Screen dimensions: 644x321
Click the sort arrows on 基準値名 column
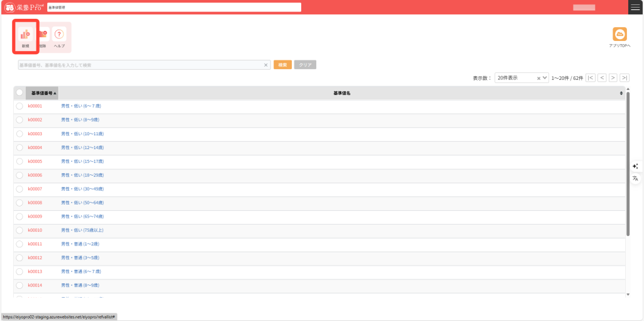pyautogui.click(x=621, y=93)
